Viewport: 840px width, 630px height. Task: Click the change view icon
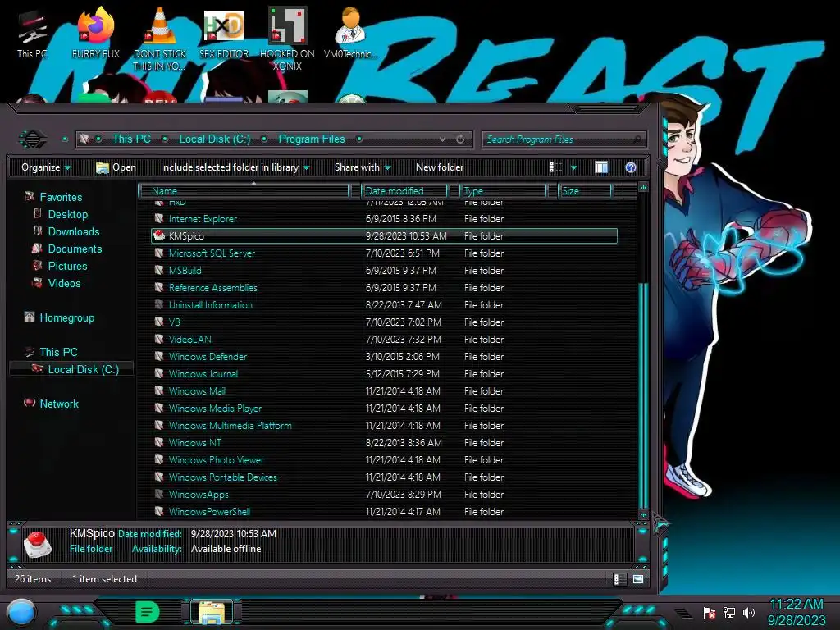point(556,167)
